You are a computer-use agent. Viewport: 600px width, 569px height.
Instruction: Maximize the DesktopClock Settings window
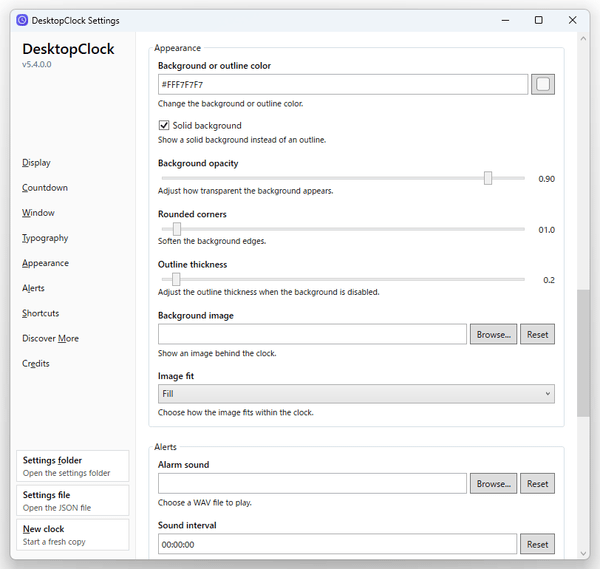click(538, 20)
